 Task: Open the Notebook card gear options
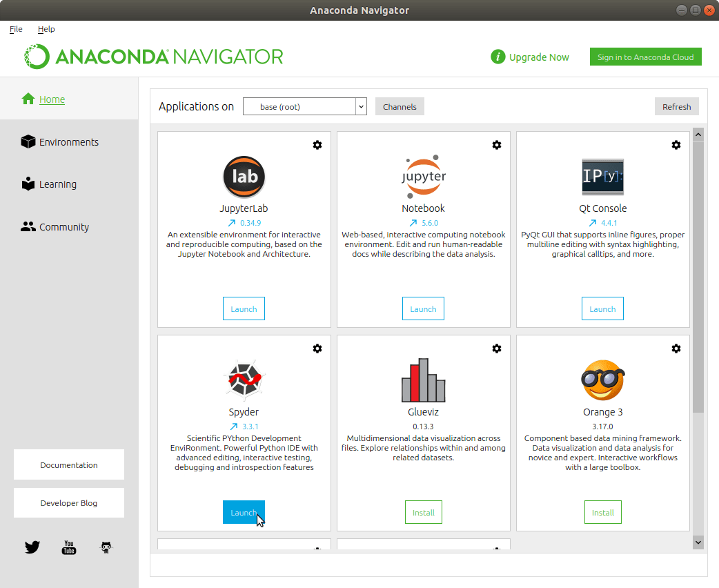497,145
